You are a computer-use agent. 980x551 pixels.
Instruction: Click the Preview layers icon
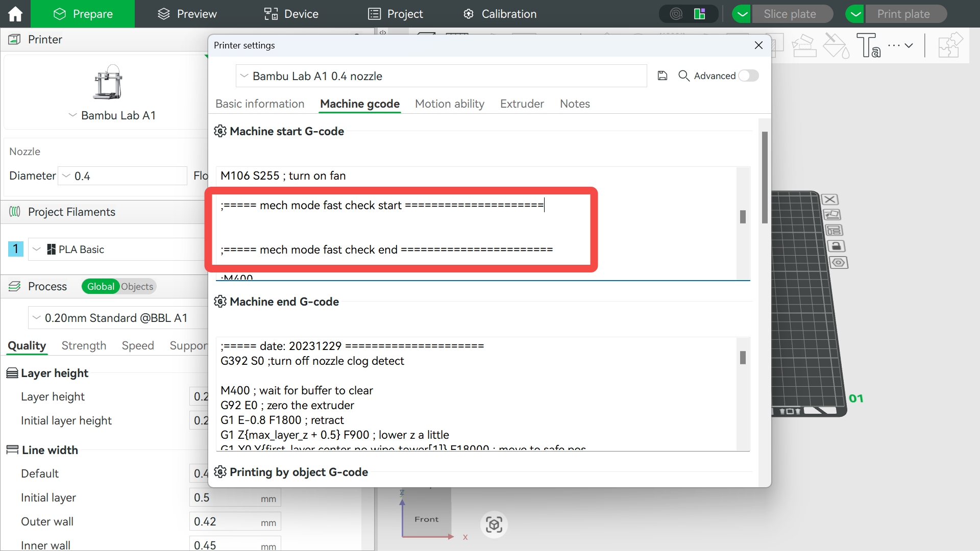(x=163, y=14)
